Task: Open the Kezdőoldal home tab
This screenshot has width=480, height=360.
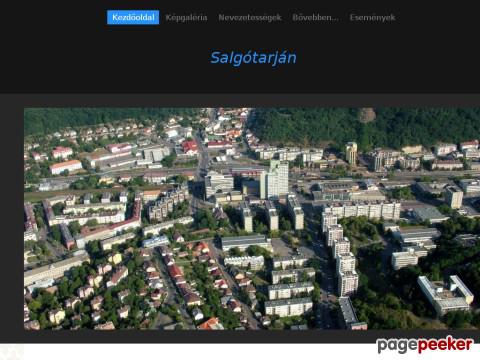Action: coord(133,17)
